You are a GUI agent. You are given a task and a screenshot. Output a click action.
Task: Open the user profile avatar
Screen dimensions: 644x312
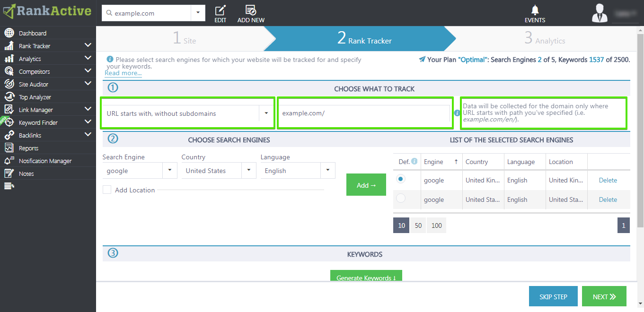[600, 13]
